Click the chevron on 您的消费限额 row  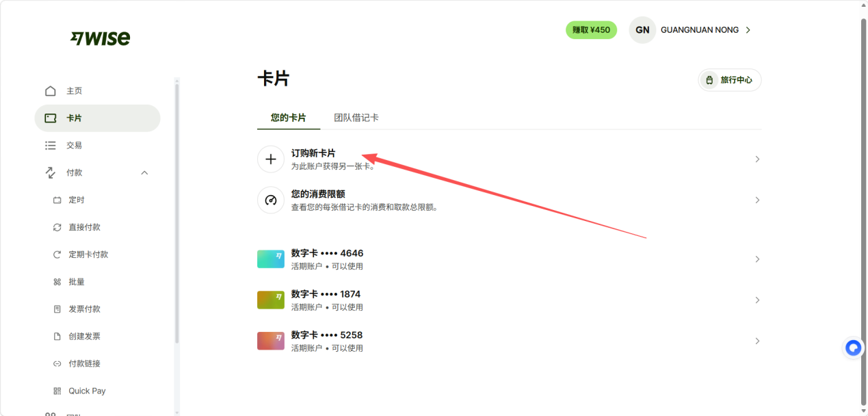pyautogui.click(x=757, y=200)
